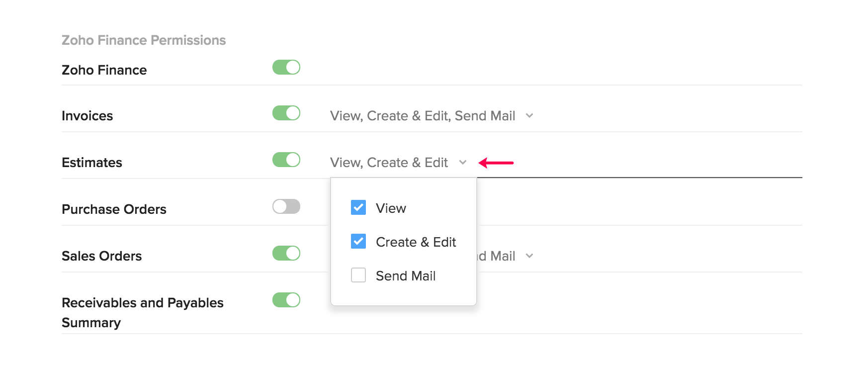Open the Invoices permissions dropdown chevron
The image size is (868, 365).
coord(529,116)
